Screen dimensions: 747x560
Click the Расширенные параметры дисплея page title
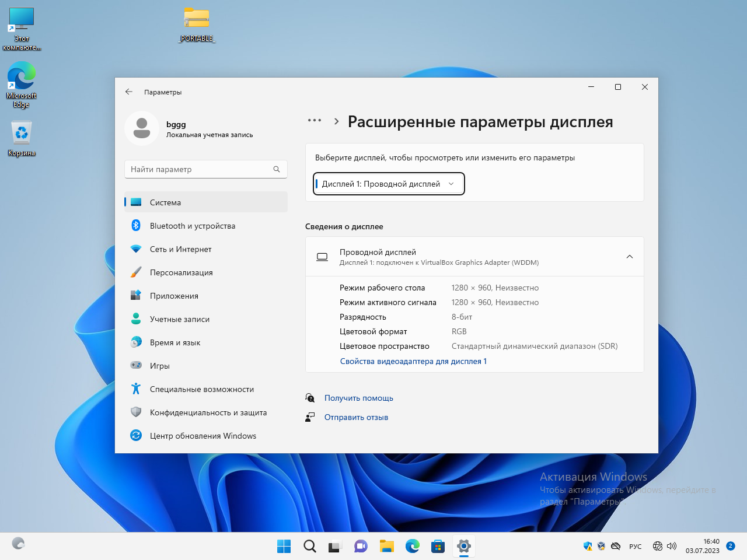tap(480, 121)
